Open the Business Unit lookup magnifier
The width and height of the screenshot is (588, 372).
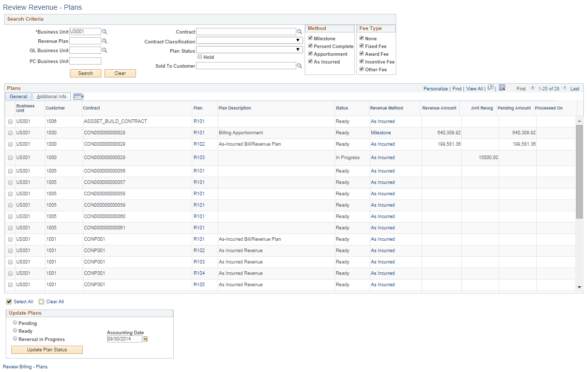click(x=104, y=31)
